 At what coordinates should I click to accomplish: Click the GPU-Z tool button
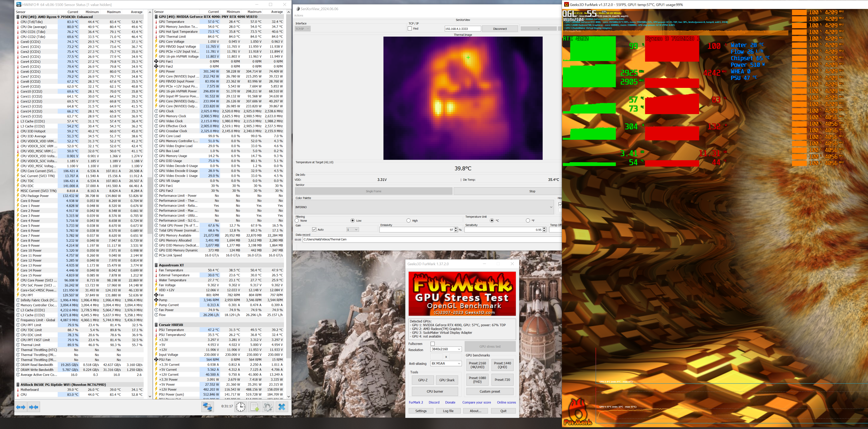422,380
